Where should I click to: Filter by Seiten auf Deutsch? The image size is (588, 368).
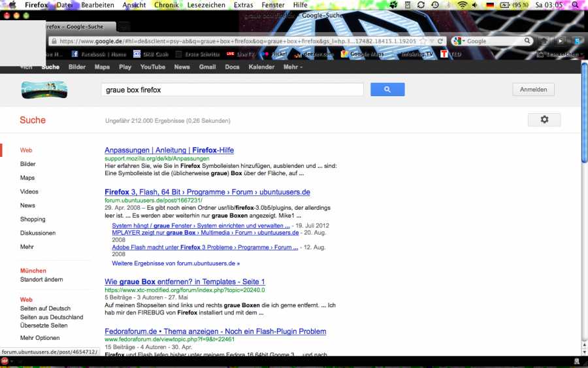45,309
